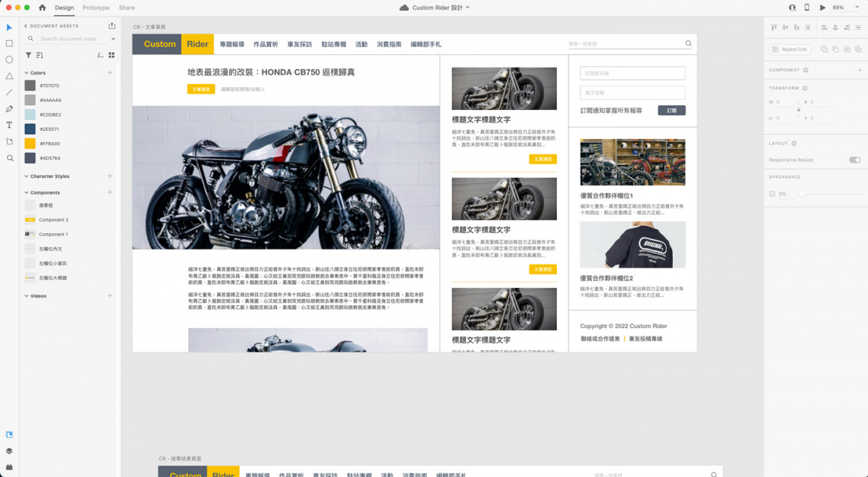Click the Search document asset field
868x477 pixels.
[69, 39]
